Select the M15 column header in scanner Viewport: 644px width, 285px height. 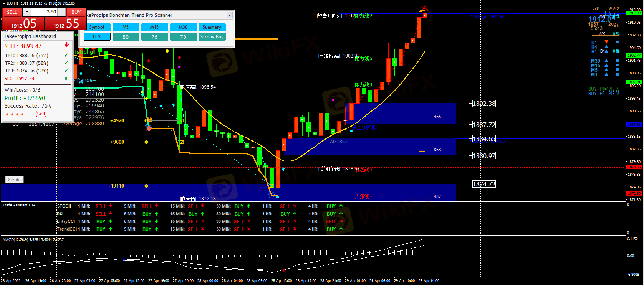154,27
